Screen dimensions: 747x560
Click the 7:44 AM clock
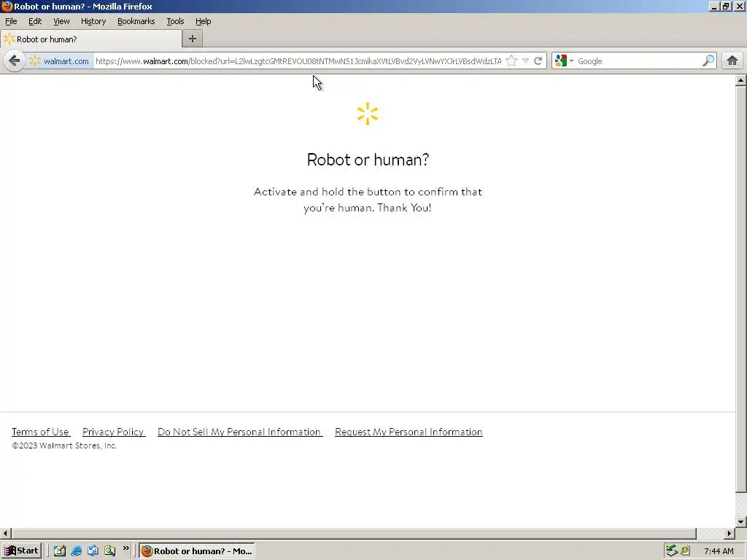click(x=719, y=551)
